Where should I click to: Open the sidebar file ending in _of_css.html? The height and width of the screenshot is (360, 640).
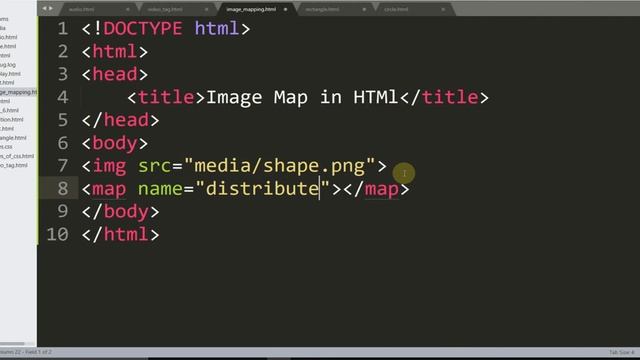tap(17, 156)
